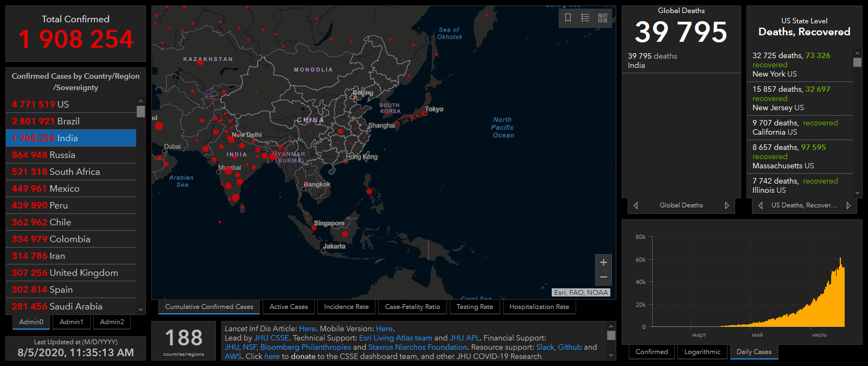Show the Logarithmic chart tab
This screenshot has width=868, height=366.
pyautogui.click(x=703, y=352)
